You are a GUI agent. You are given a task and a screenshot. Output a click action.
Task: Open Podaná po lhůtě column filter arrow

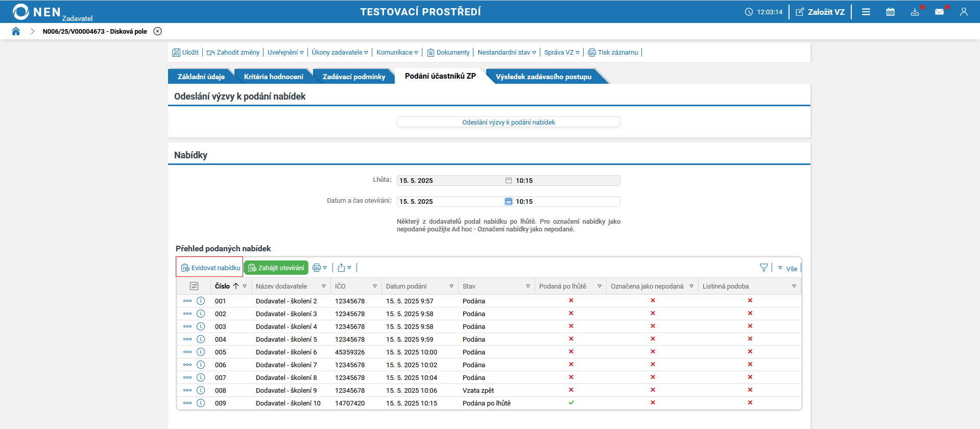600,286
